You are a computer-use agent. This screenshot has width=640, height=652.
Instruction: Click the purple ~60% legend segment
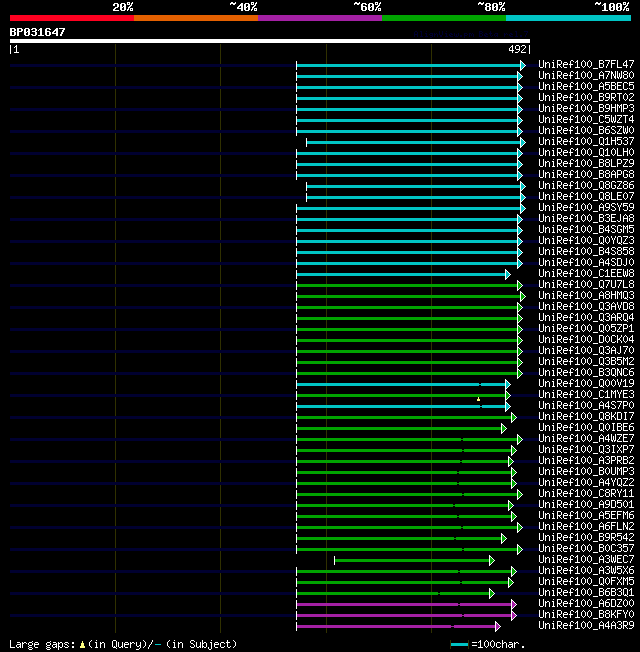[320, 18]
